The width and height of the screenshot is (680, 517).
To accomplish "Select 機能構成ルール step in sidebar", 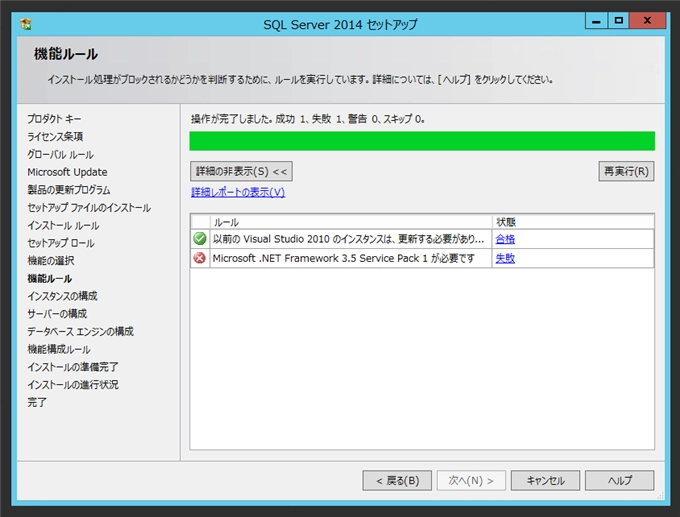I will (59, 349).
